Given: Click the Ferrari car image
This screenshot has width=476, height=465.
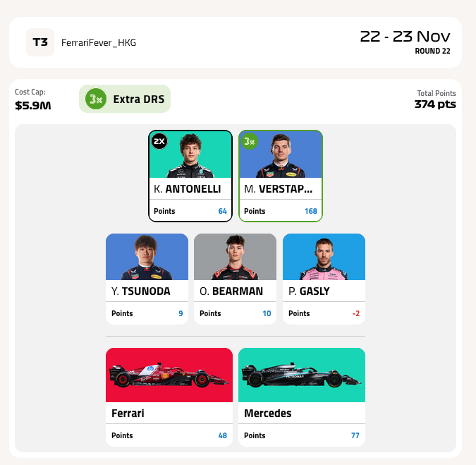Looking at the screenshot, I should pyautogui.click(x=169, y=375).
